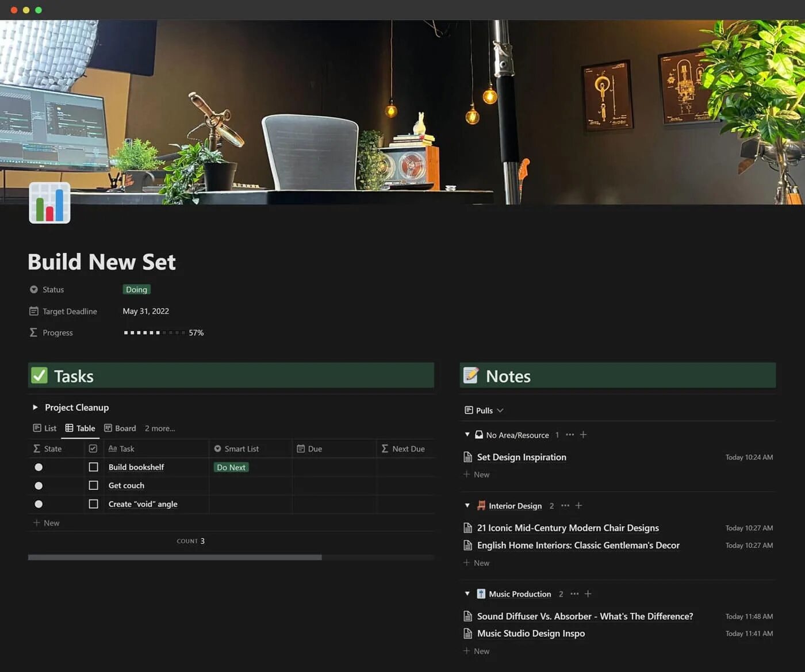
Task: Add new note under Interior Design list
Action: click(x=477, y=563)
